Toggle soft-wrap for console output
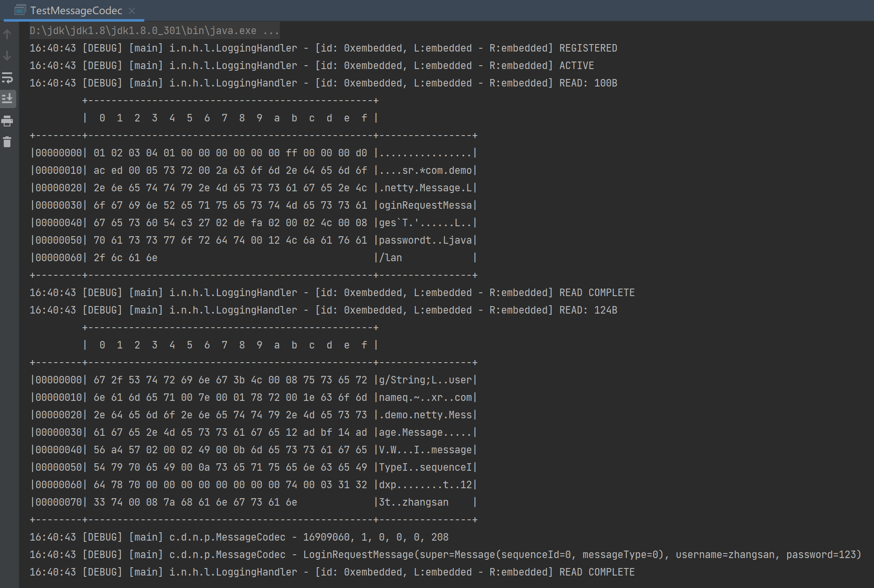 click(x=7, y=77)
